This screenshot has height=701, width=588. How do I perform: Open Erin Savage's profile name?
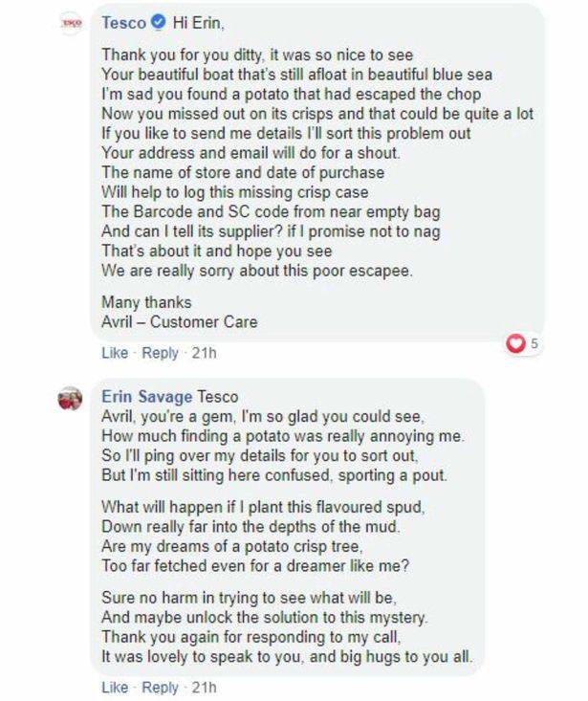coord(147,397)
